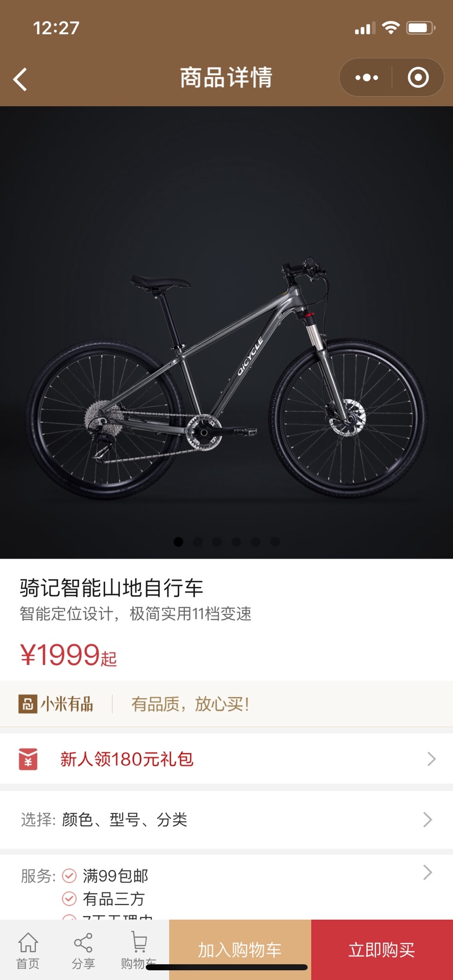Add item via 加入购物车 button
This screenshot has width=453, height=980.
[240, 950]
